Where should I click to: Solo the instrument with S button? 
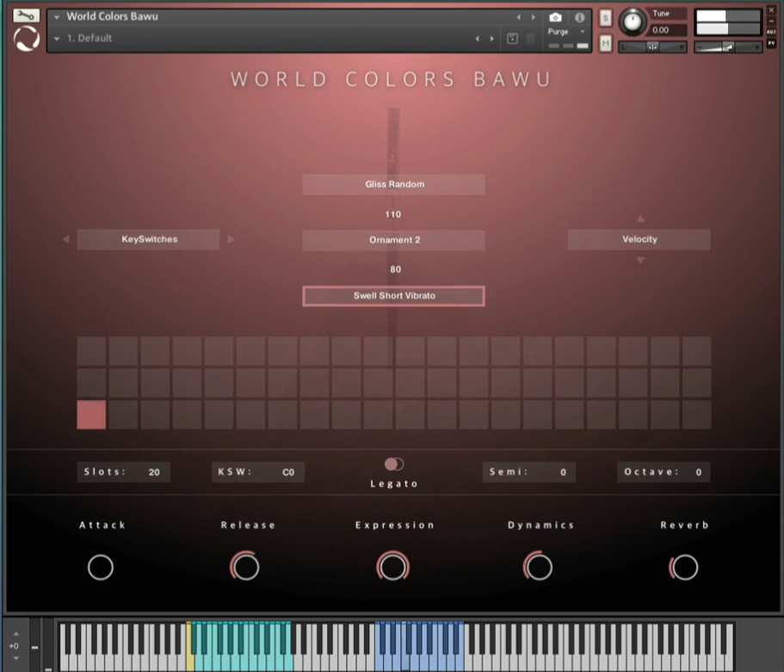(x=605, y=18)
